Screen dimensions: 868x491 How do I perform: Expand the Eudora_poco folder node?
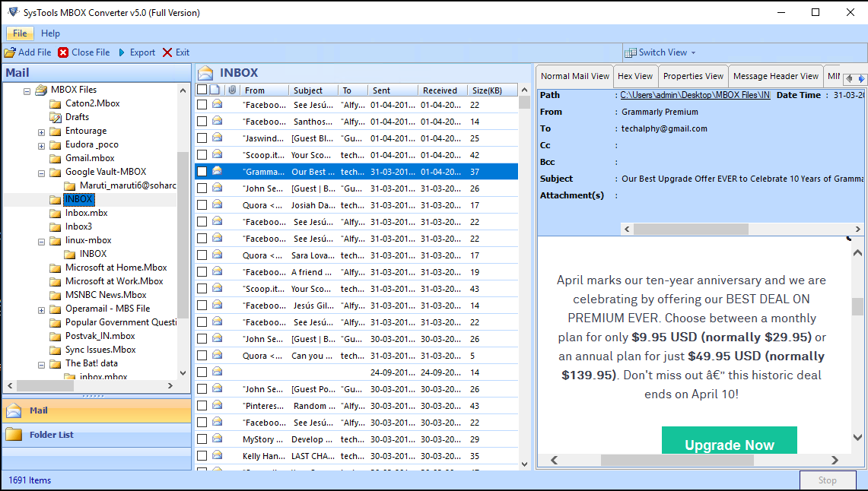[41, 146]
